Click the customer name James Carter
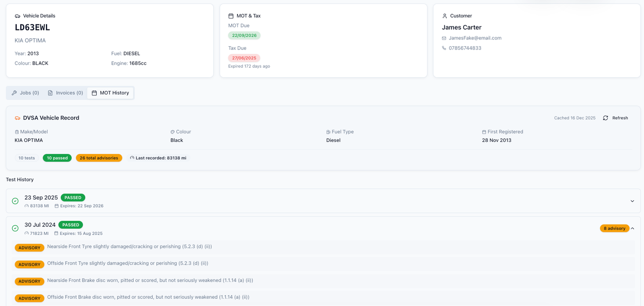The image size is (644, 306). click(x=462, y=27)
